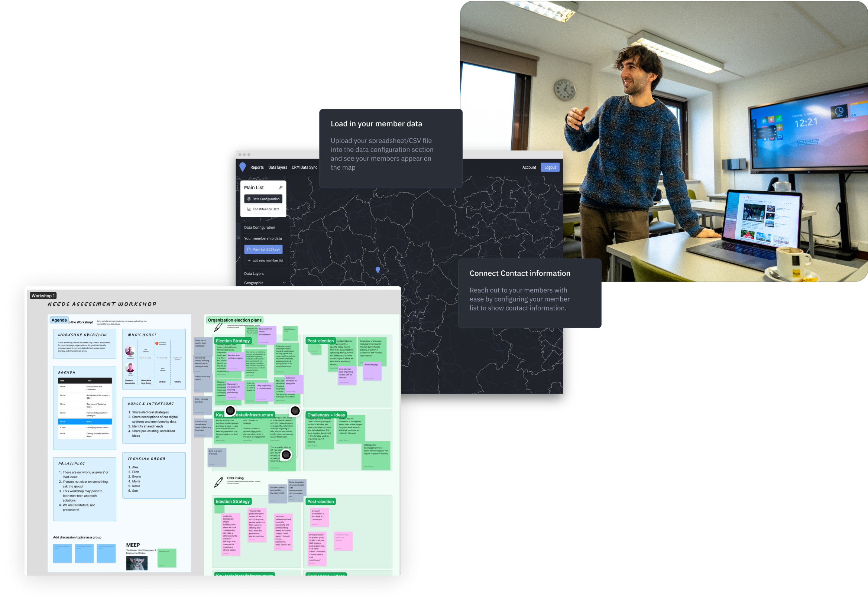
Task: Expand the Data Layers panel section
Action: (257, 274)
